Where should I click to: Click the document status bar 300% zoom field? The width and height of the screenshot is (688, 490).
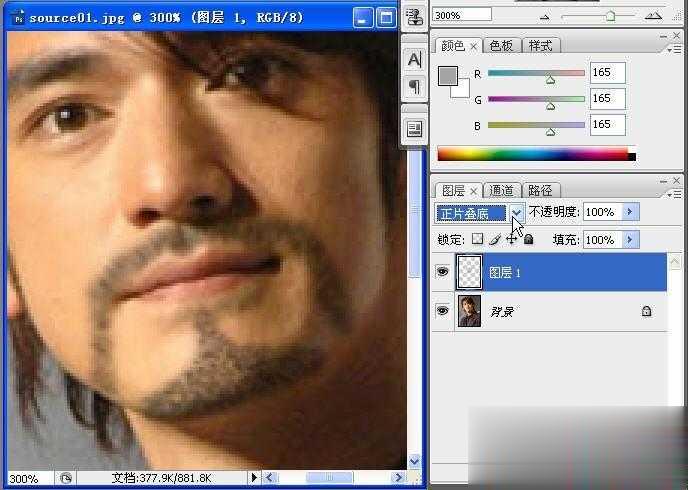click(x=29, y=478)
